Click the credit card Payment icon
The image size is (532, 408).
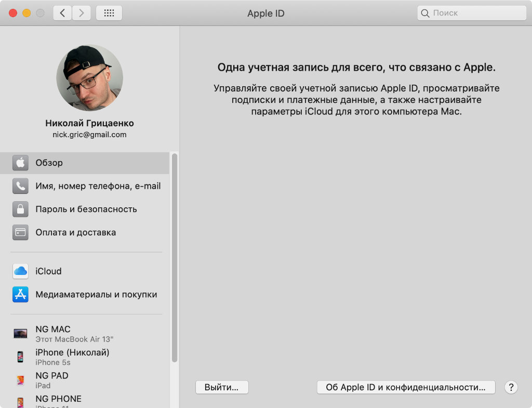coord(20,232)
